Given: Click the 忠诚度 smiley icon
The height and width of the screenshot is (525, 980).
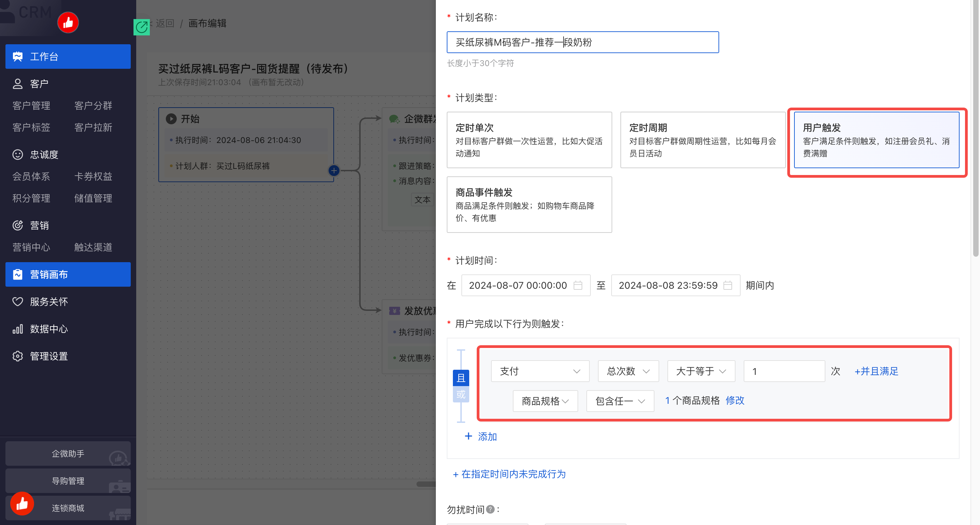Looking at the screenshot, I should [17, 155].
